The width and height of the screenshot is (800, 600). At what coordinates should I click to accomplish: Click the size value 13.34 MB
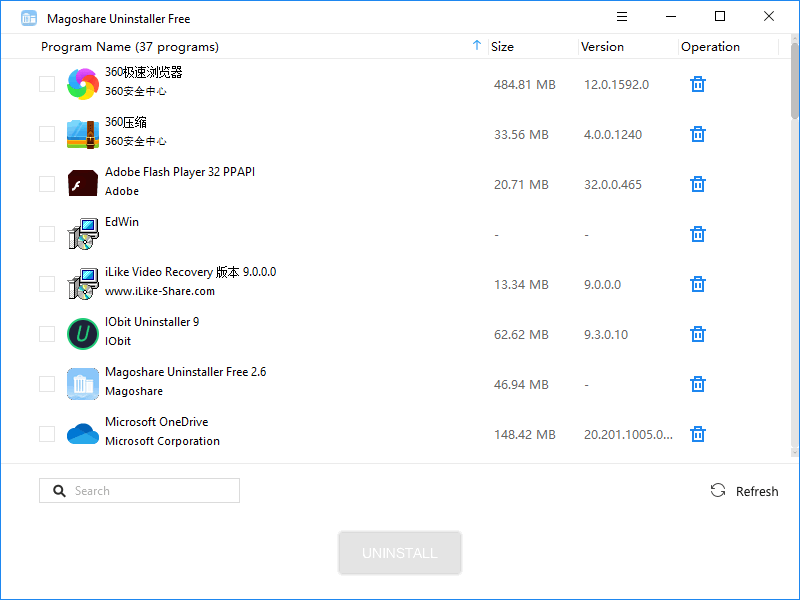(521, 285)
